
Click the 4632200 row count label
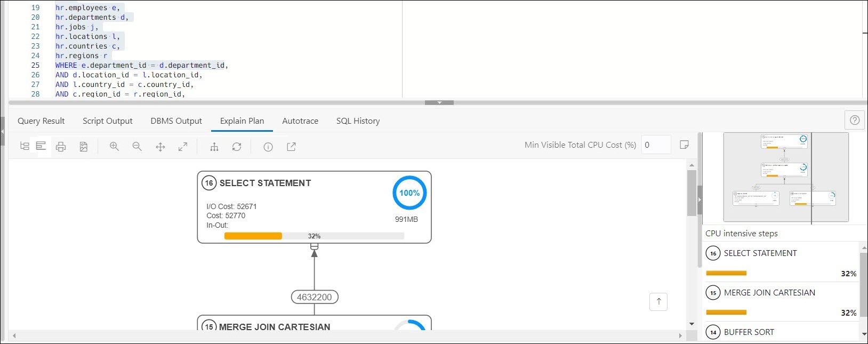[315, 297]
